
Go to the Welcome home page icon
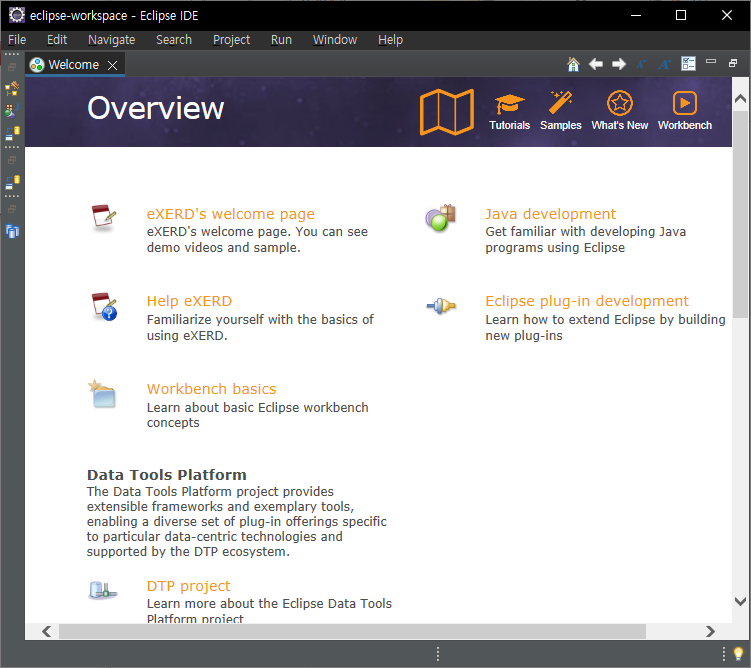pyautogui.click(x=573, y=64)
